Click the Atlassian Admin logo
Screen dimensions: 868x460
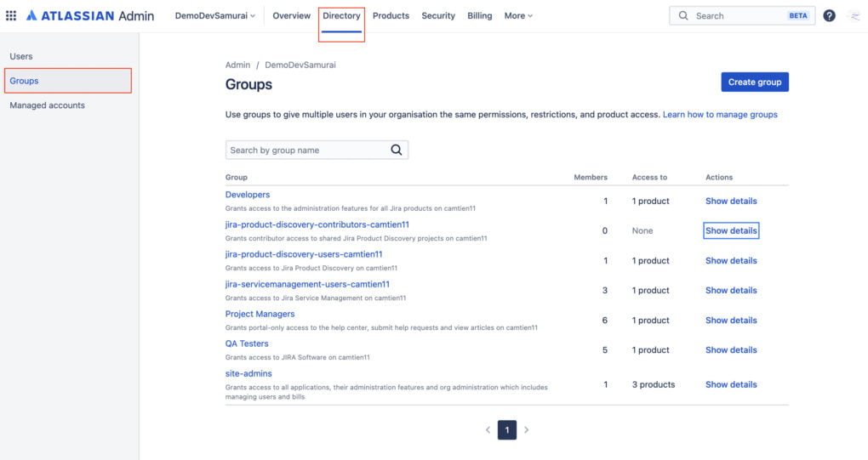pyautogui.click(x=90, y=15)
